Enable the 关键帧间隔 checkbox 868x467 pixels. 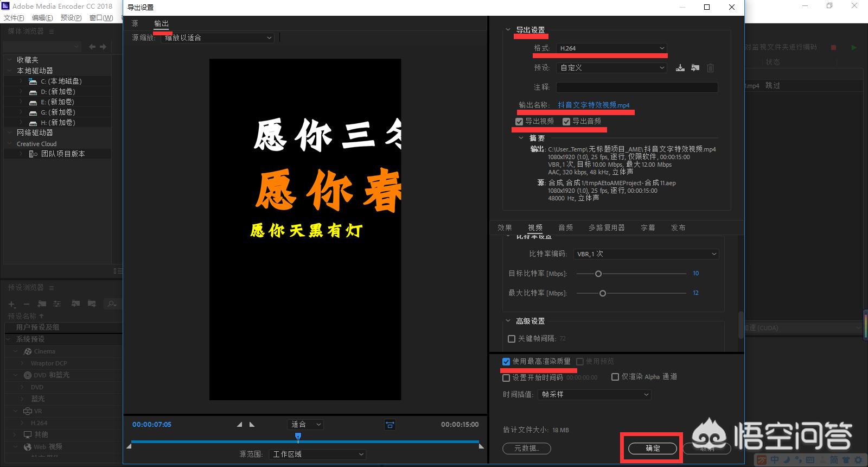[x=512, y=339]
